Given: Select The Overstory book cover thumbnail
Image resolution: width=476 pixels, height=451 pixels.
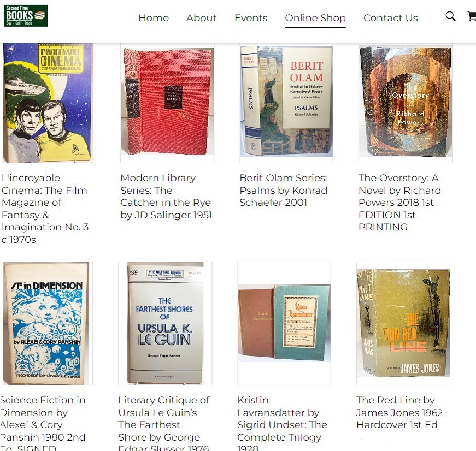Looking at the screenshot, I should pyautogui.click(x=406, y=103).
